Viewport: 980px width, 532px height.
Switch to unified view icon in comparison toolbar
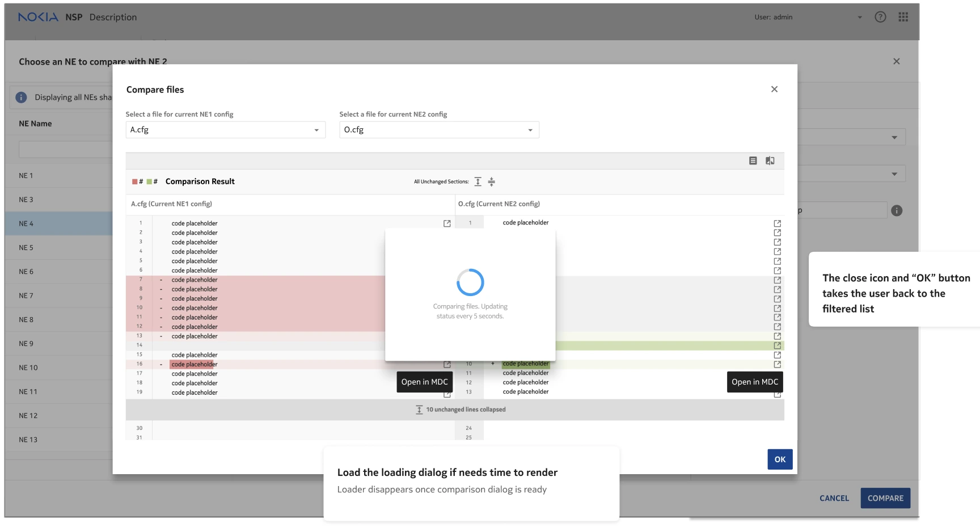click(x=753, y=161)
